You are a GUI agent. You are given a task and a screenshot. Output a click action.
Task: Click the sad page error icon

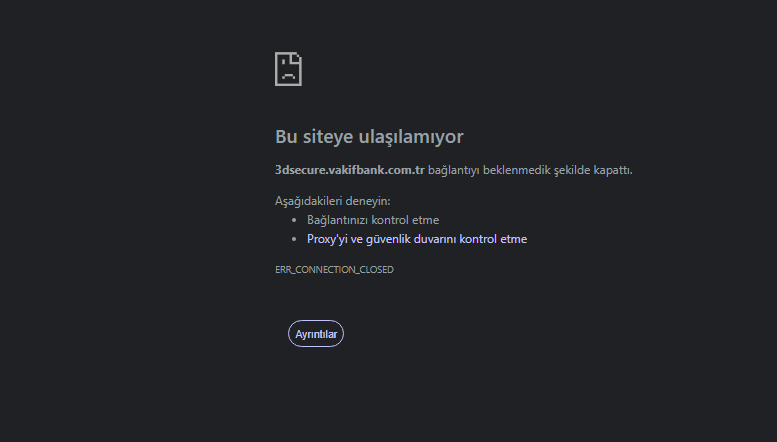[288, 69]
